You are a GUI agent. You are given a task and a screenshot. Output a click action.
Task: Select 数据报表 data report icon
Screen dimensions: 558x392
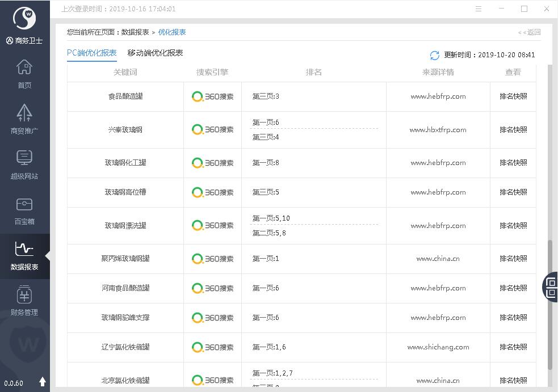pos(24,255)
